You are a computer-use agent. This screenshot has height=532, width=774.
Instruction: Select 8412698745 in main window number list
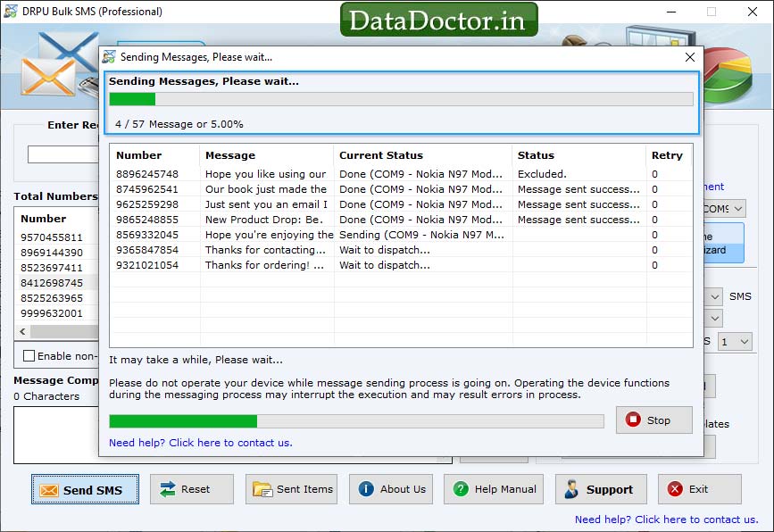(x=52, y=283)
